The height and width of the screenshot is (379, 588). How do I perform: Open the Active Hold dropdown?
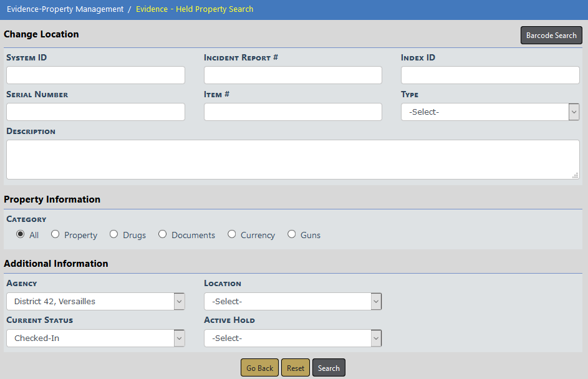click(292, 338)
